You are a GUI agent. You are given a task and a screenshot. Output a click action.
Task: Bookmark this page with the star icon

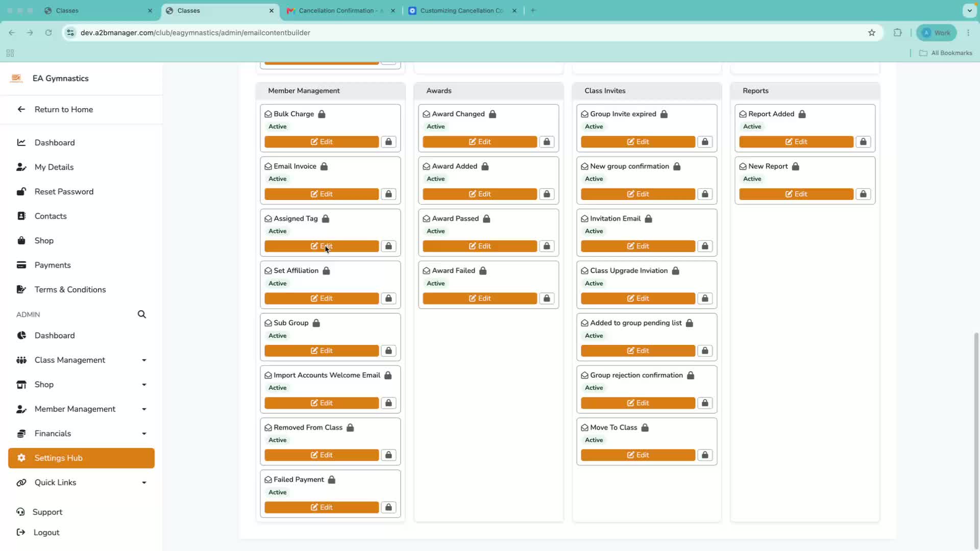click(872, 33)
